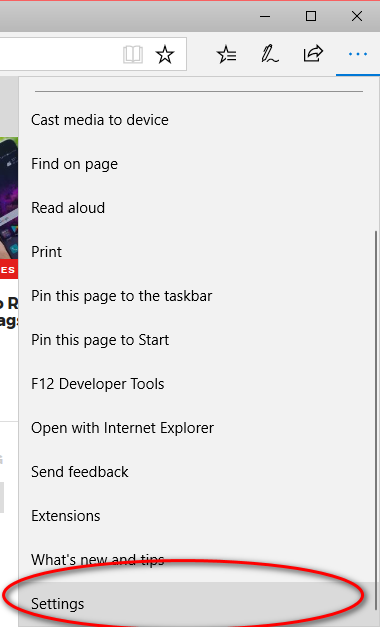
Task: Open the Reading view book icon
Action: tap(133, 54)
